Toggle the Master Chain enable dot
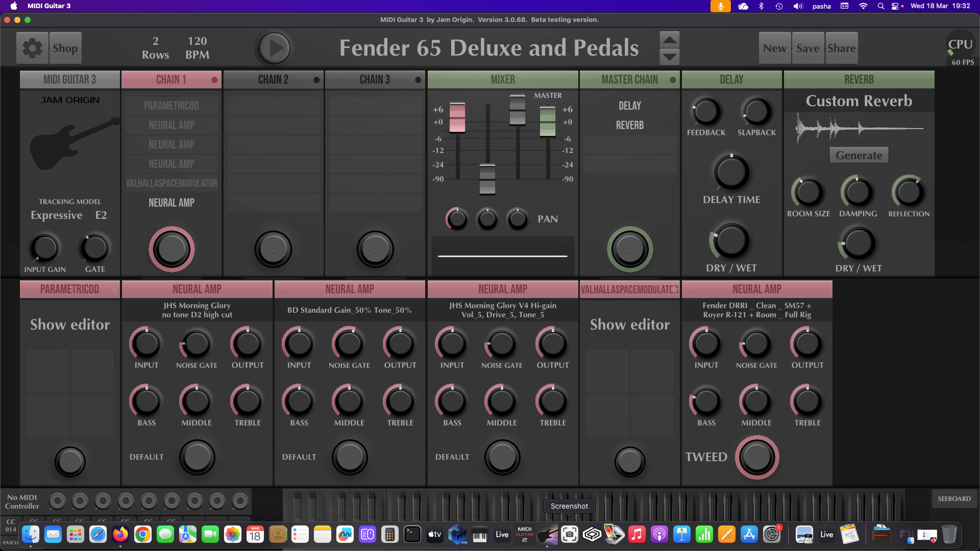The height and width of the screenshot is (551, 980). tap(673, 80)
